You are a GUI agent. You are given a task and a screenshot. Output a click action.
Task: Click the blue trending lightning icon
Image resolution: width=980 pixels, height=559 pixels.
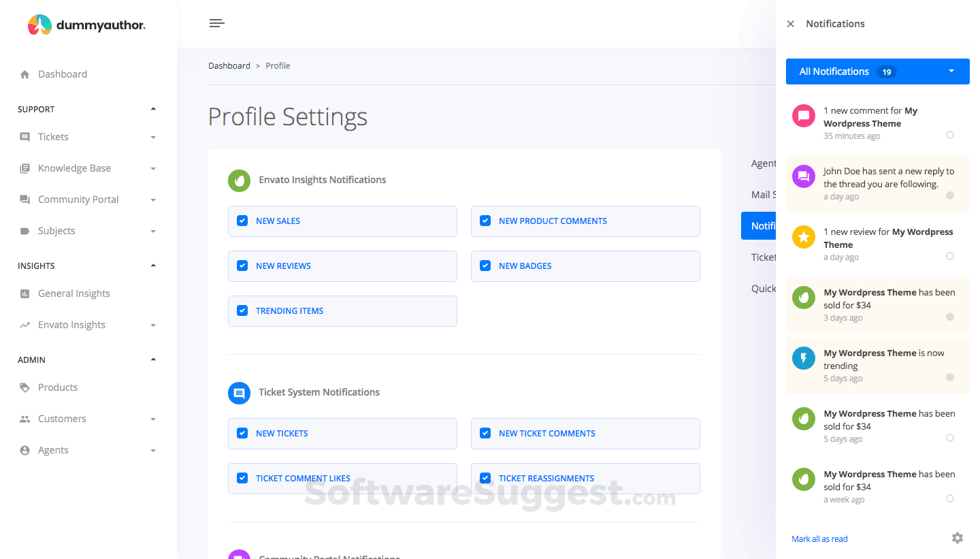[804, 358]
